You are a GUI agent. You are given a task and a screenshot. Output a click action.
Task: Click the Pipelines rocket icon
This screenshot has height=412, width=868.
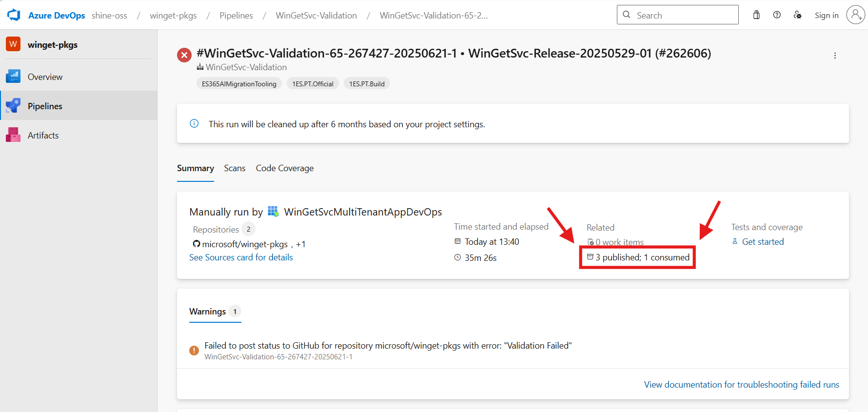[13, 105]
